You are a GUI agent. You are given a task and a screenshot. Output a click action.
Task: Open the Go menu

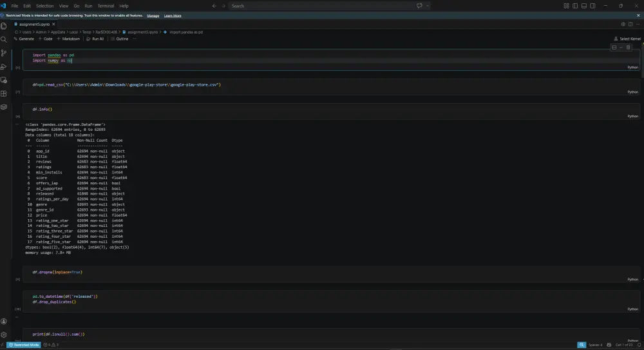click(x=77, y=6)
